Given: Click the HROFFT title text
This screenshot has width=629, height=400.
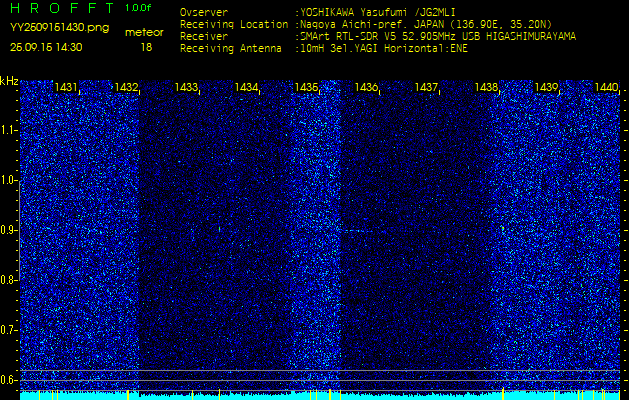Looking at the screenshot, I should pyautogui.click(x=62, y=8).
